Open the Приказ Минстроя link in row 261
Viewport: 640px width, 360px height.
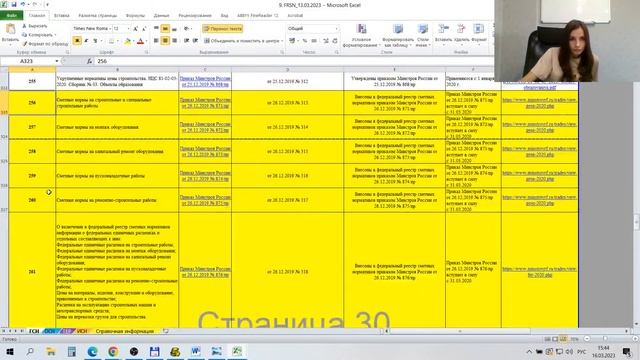205,272
